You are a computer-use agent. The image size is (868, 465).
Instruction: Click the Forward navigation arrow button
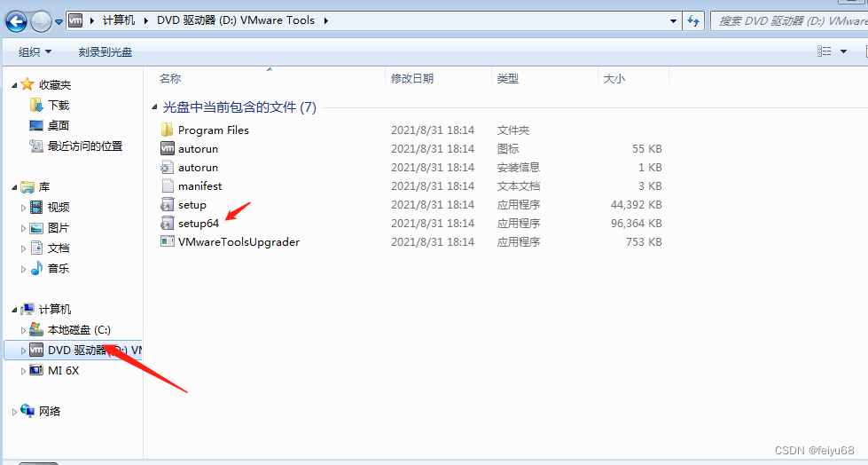(41, 21)
